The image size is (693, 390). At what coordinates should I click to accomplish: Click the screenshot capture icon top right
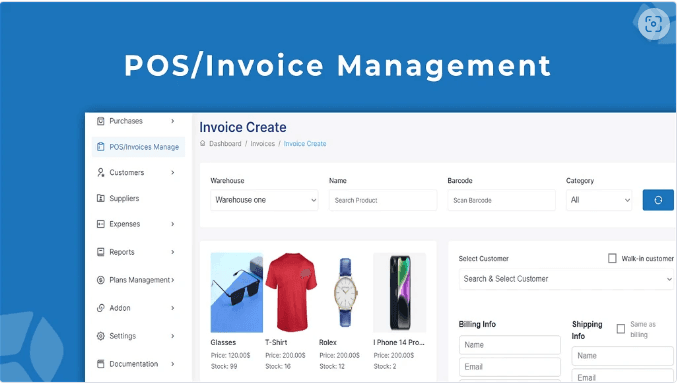(653, 24)
